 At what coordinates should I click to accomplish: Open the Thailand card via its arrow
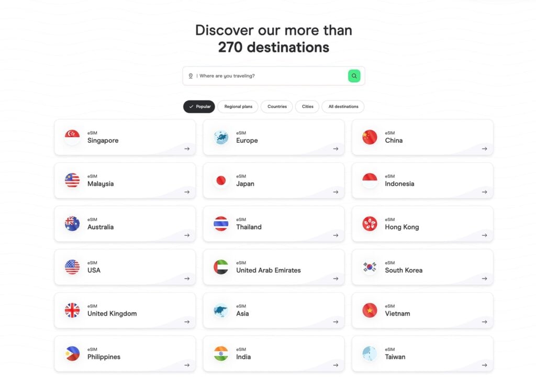coord(334,235)
